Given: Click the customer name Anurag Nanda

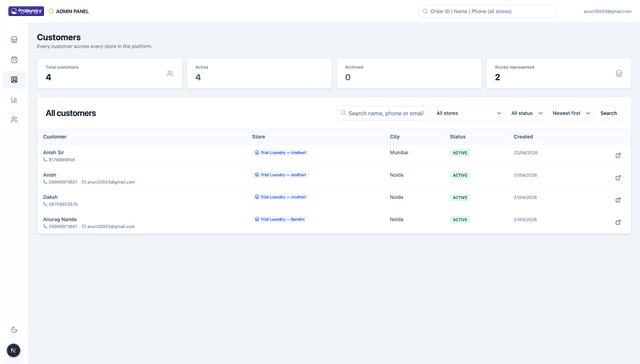Looking at the screenshot, I should (60, 219).
